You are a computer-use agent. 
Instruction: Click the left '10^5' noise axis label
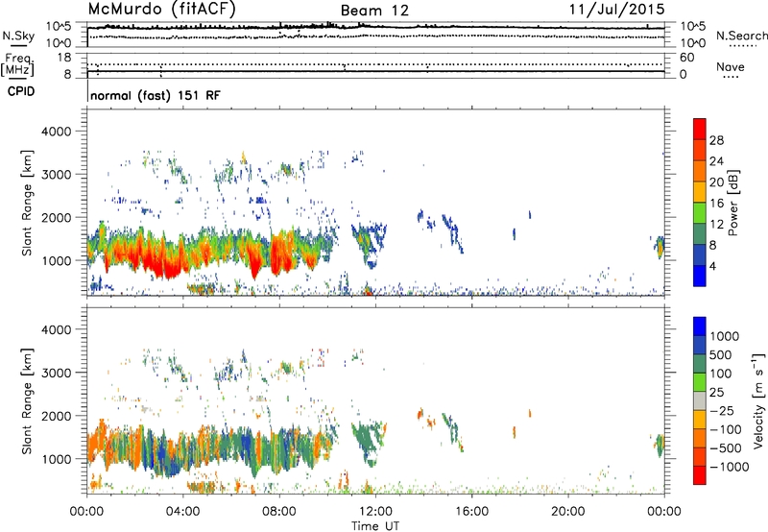tap(59, 26)
